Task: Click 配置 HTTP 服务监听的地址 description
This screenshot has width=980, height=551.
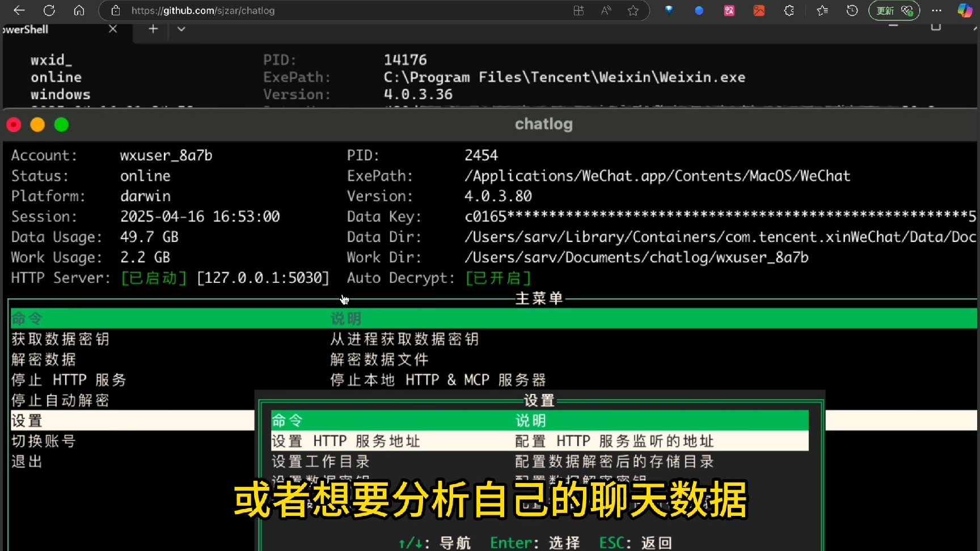Action: pyautogui.click(x=614, y=441)
